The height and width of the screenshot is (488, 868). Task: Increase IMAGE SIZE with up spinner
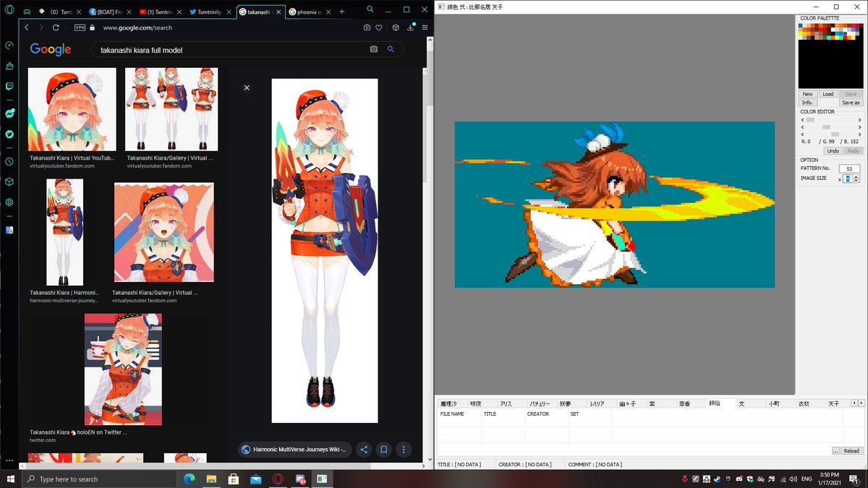[856, 176]
